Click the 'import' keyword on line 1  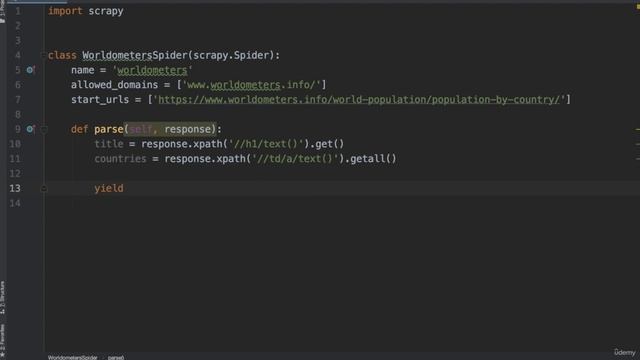point(65,11)
